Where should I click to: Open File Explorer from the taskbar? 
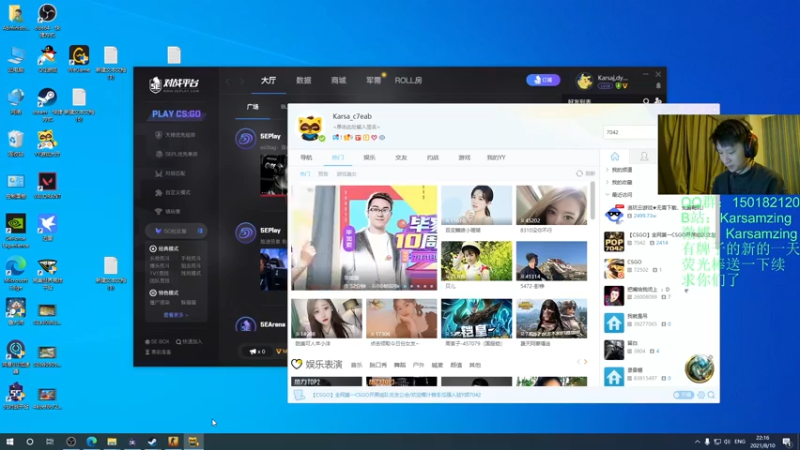point(112,442)
